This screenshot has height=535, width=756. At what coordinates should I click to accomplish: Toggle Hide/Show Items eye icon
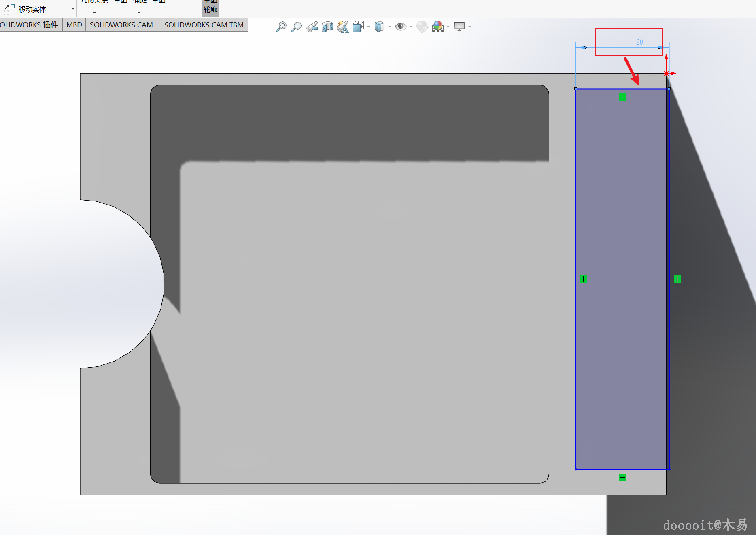tap(401, 27)
